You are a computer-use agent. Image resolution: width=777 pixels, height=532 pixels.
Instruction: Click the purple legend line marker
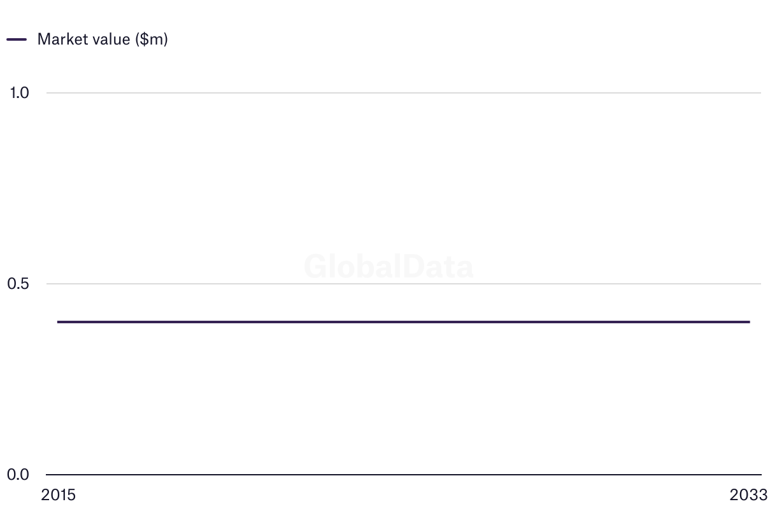tap(17, 39)
